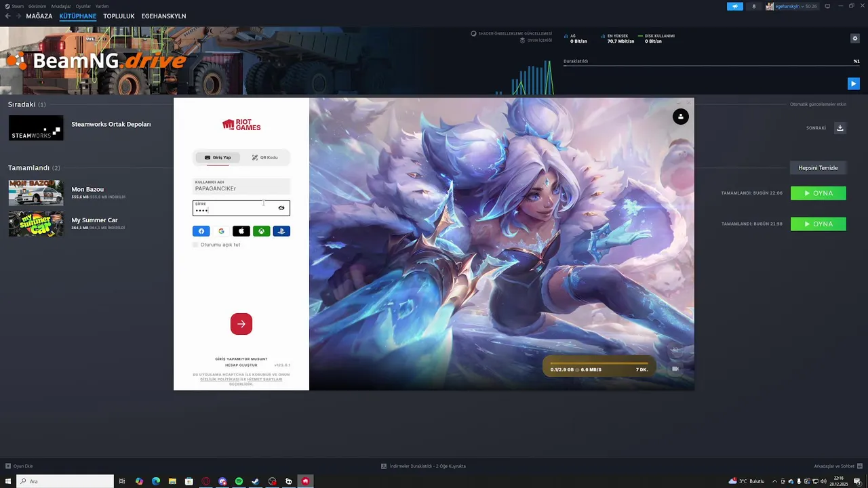
Task: Click Riot client profile icon
Action: pos(680,117)
